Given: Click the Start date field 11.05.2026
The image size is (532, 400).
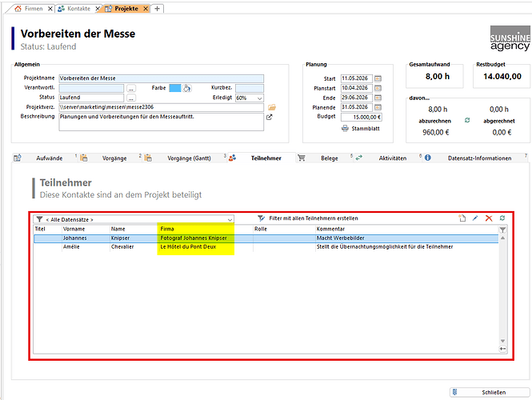Looking at the screenshot, I should (x=357, y=78).
